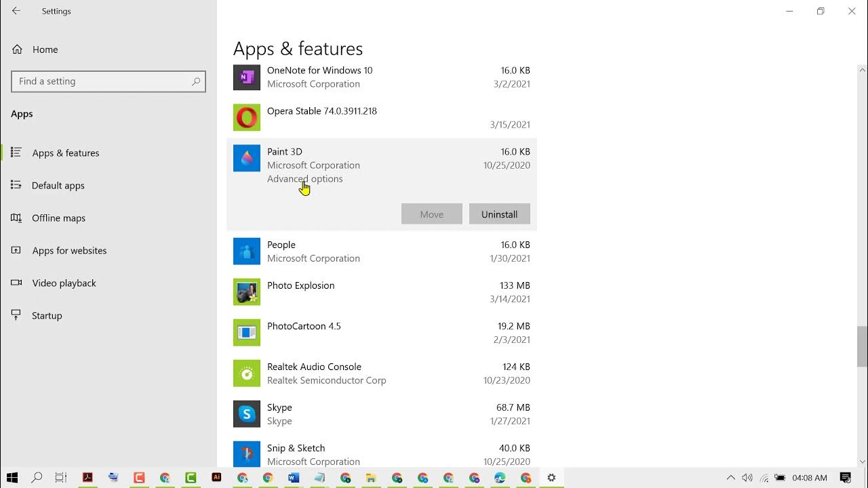
Task: Click the volume speaker tray icon
Action: click(x=747, y=478)
